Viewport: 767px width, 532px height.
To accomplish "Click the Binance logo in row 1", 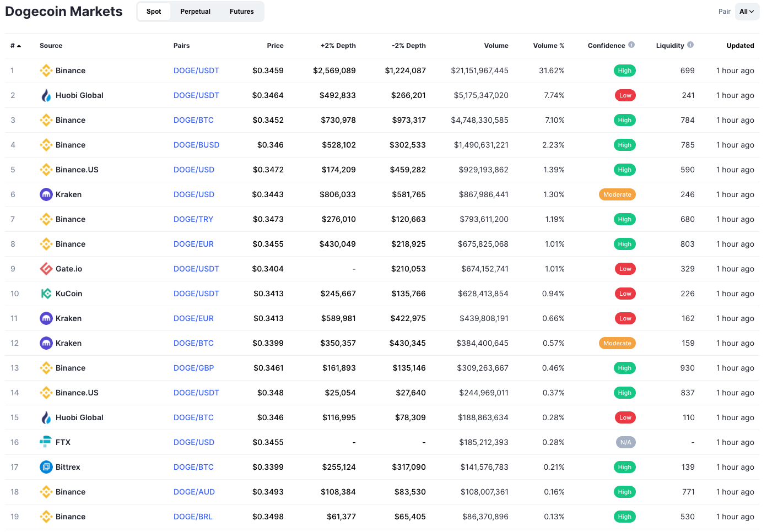I will pos(46,70).
